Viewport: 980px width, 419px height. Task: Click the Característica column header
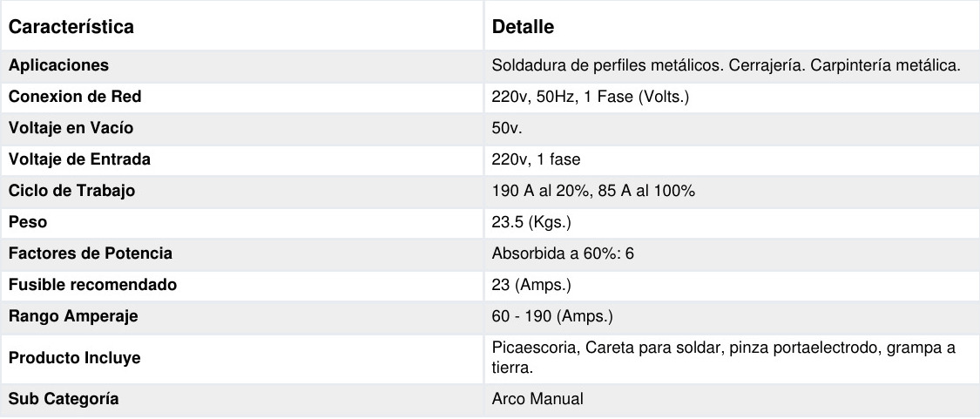tap(71, 27)
